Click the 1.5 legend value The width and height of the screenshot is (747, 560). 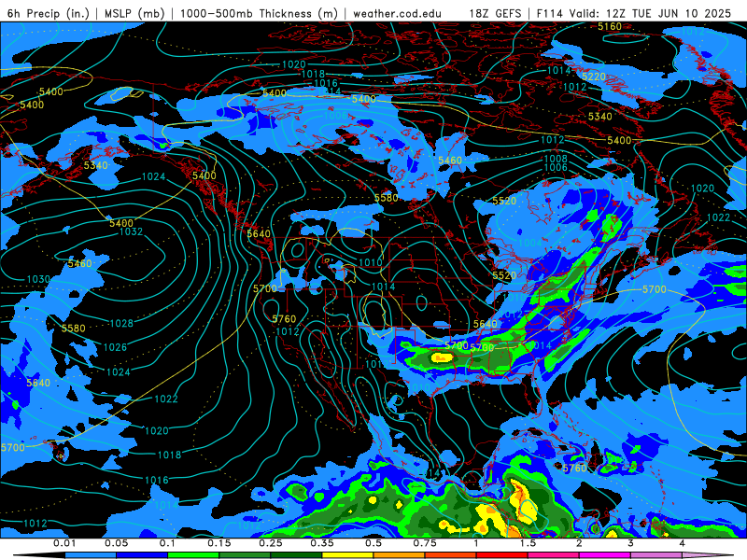click(x=528, y=543)
